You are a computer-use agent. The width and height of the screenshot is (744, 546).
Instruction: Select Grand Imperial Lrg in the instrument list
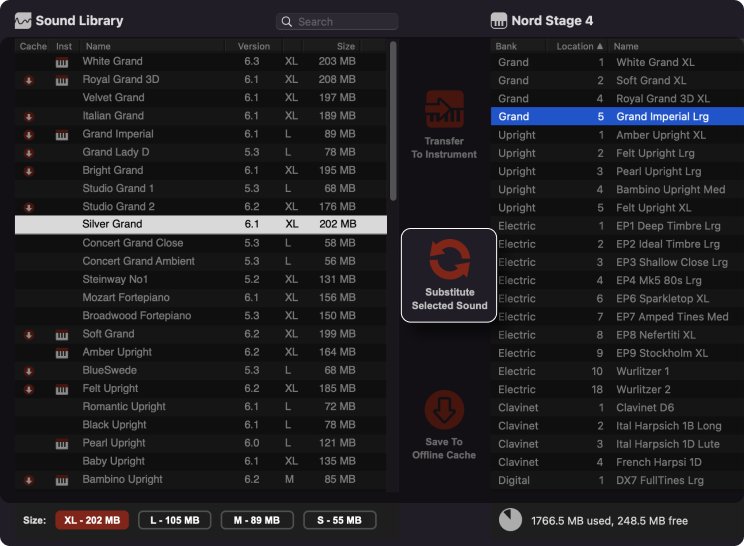click(x=617, y=116)
